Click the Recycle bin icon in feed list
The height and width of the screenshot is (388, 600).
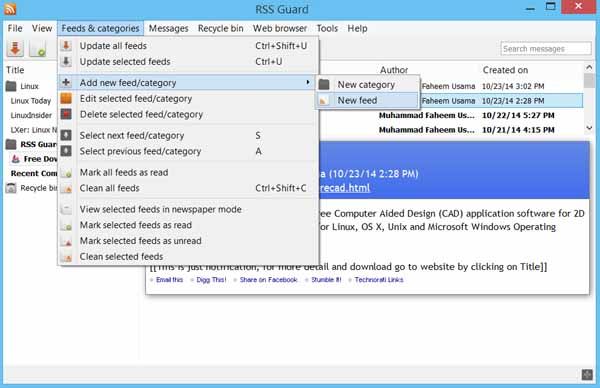coord(11,188)
